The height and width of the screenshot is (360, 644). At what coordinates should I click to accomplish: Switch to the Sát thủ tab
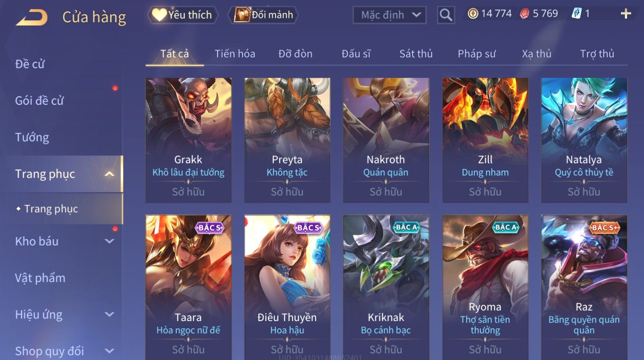point(416,54)
